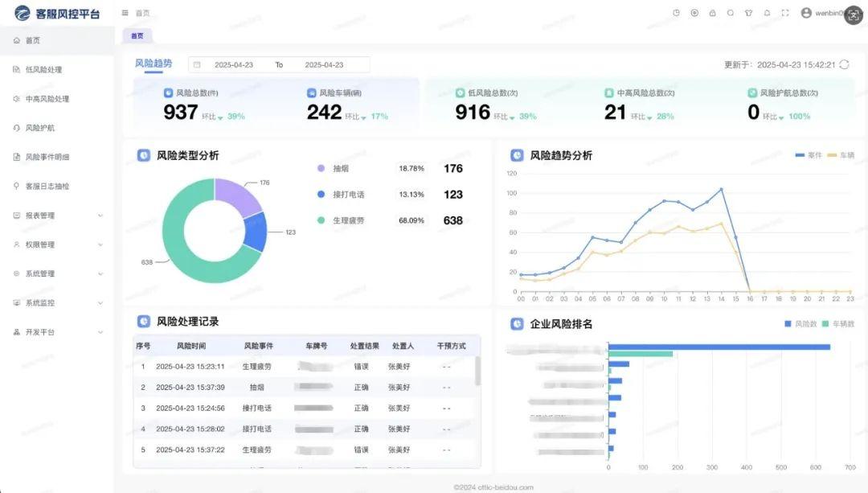Expand the 系统监控 sidebar menu

click(57, 303)
